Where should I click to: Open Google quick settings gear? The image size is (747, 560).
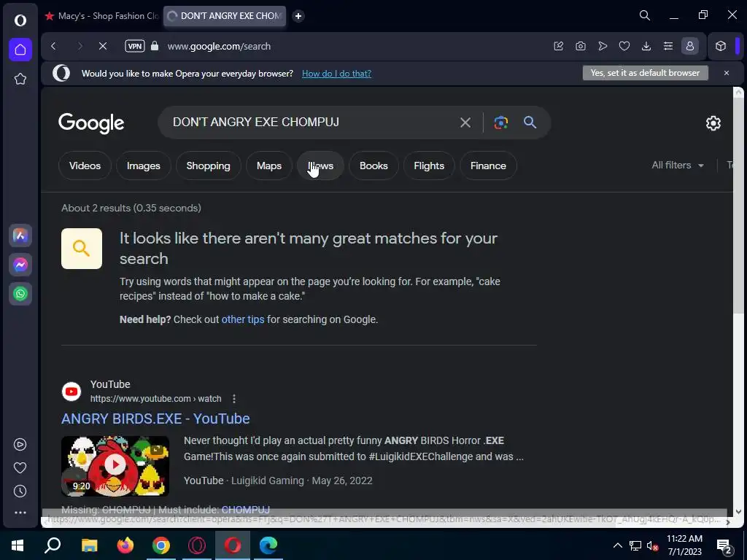click(x=713, y=122)
